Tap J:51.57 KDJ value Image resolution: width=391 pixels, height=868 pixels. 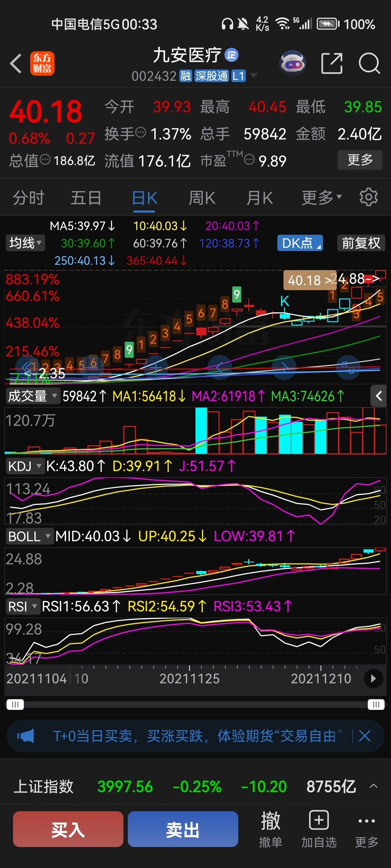207,466
